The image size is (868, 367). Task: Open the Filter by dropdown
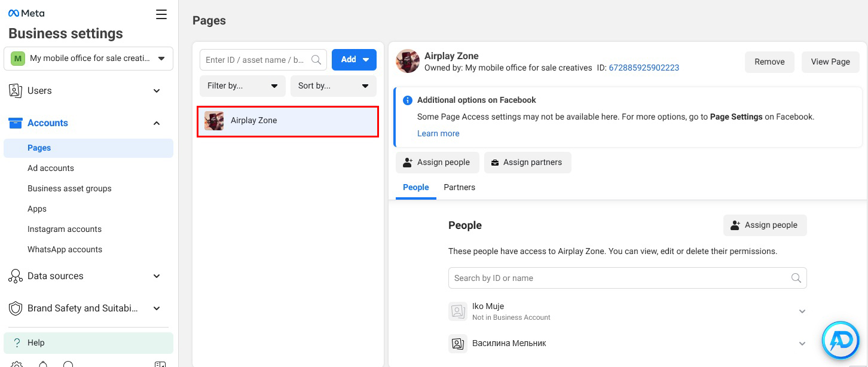pyautogui.click(x=243, y=86)
